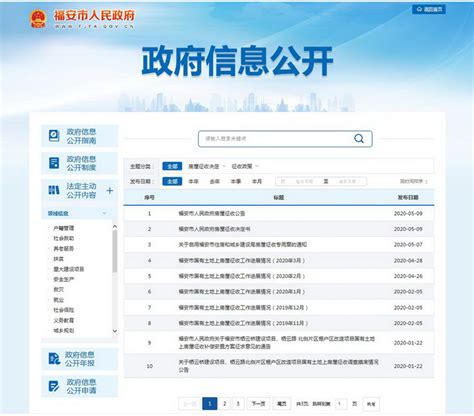Select the 本年 date filter
This screenshot has height=416, width=474.
193,181
